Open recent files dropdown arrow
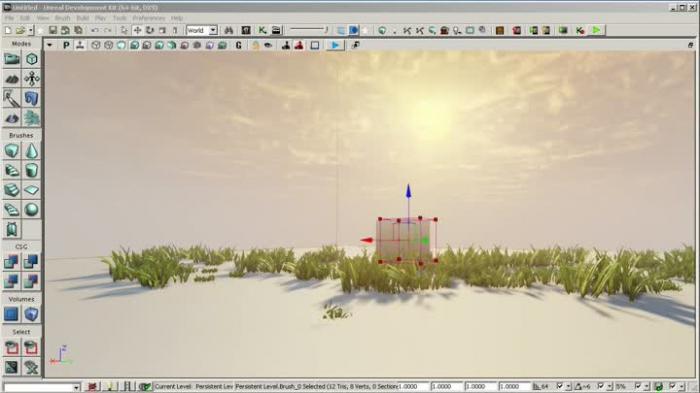The width and height of the screenshot is (700, 393). [30, 30]
